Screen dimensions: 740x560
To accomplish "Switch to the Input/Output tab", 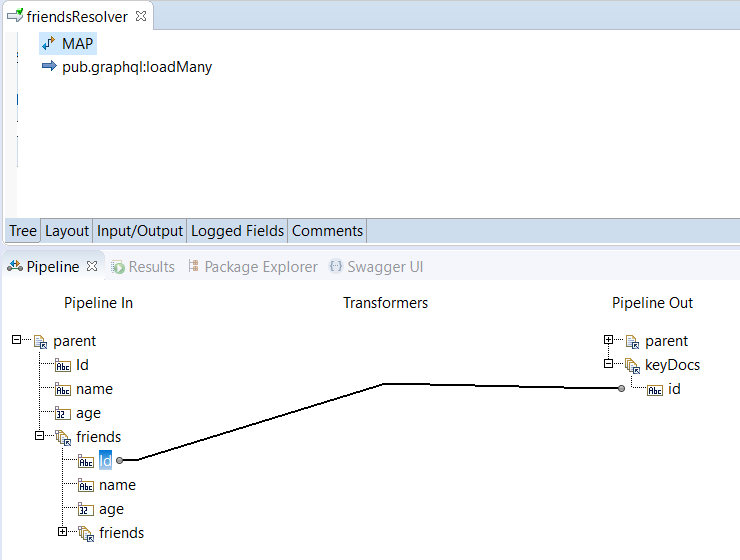I will point(140,231).
